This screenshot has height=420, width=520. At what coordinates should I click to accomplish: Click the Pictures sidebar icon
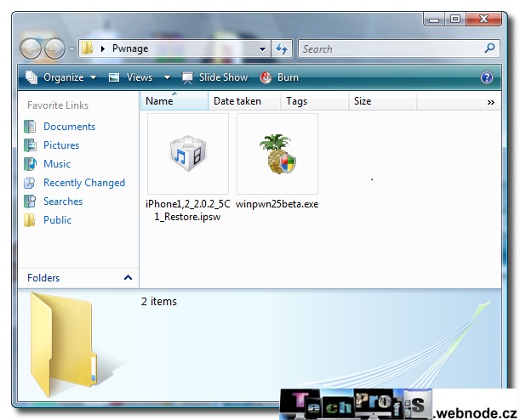[x=30, y=145]
